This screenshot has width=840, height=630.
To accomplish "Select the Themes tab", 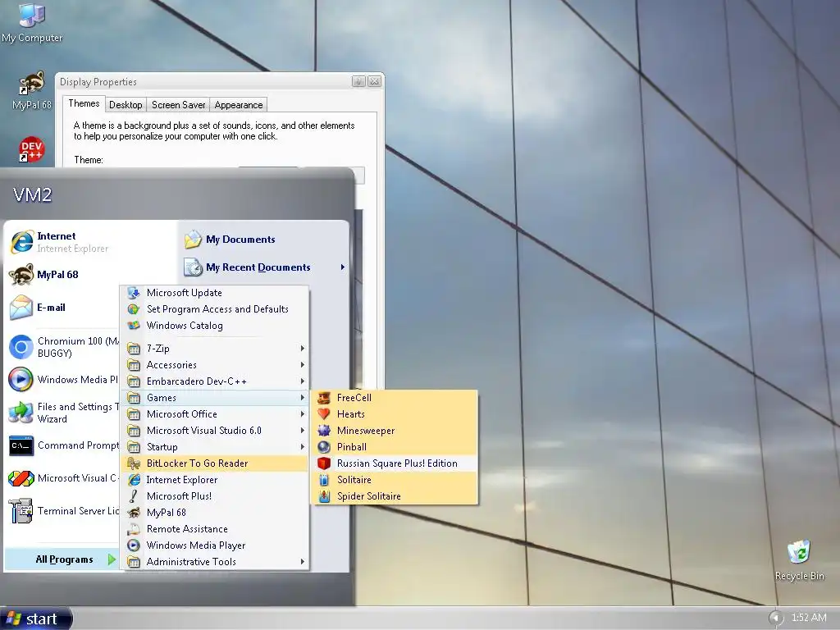I will (84, 103).
